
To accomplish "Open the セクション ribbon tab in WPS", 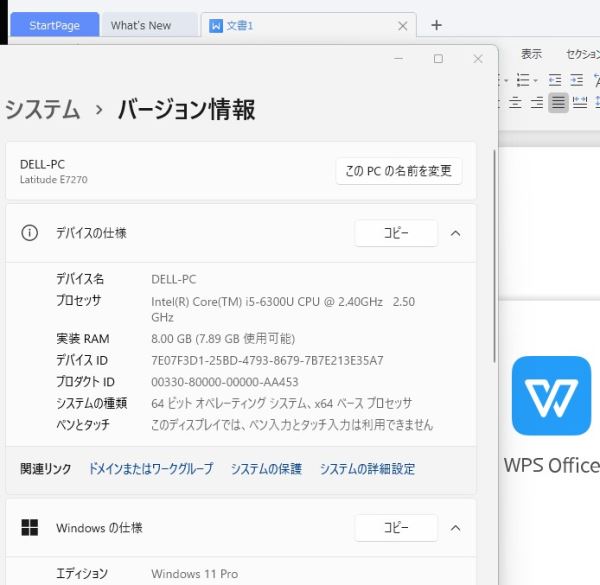I will point(583,54).
